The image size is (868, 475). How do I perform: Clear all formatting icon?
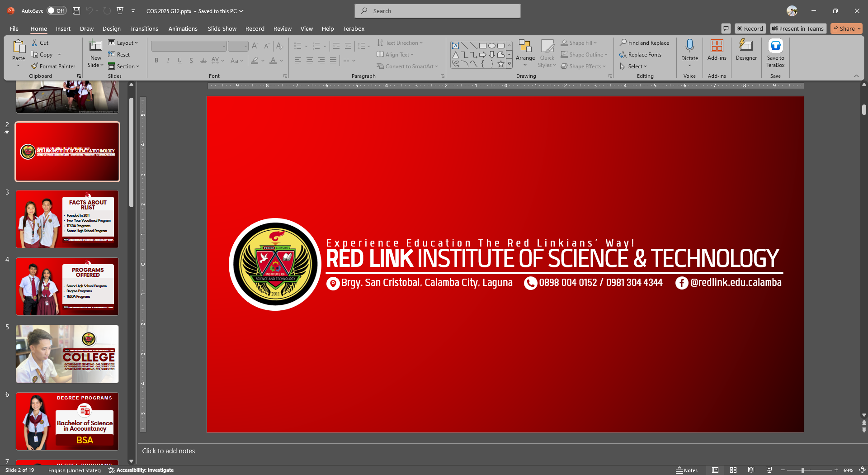pyautogui.click(x=279, y=46)
